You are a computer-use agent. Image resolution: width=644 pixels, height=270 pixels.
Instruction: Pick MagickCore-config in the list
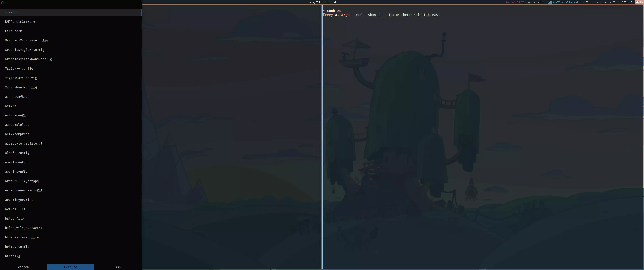point(71,78)
